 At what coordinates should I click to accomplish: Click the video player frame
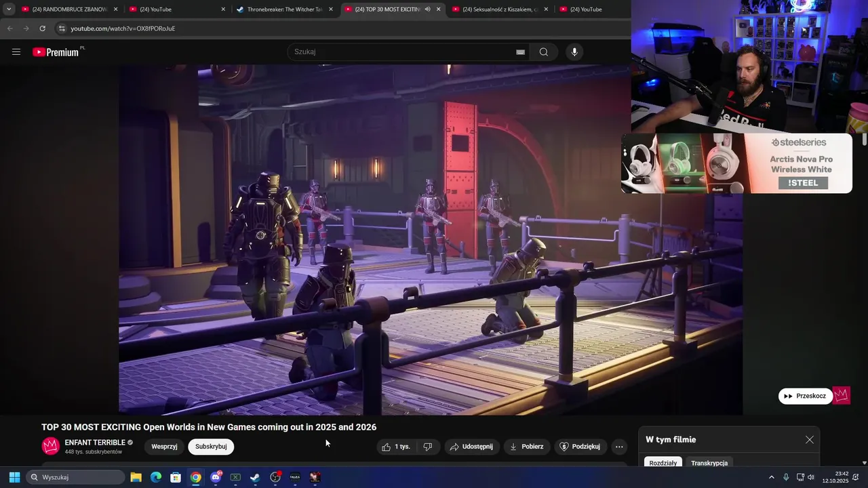click(x=431, y=239)
